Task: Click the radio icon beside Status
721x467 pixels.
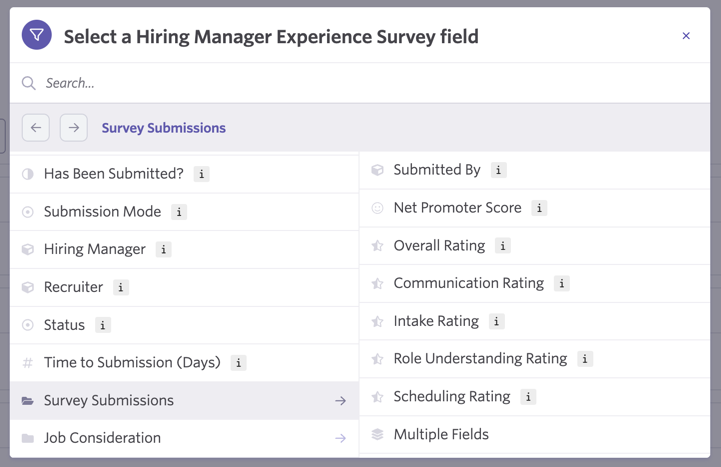Action: point(28,325)
